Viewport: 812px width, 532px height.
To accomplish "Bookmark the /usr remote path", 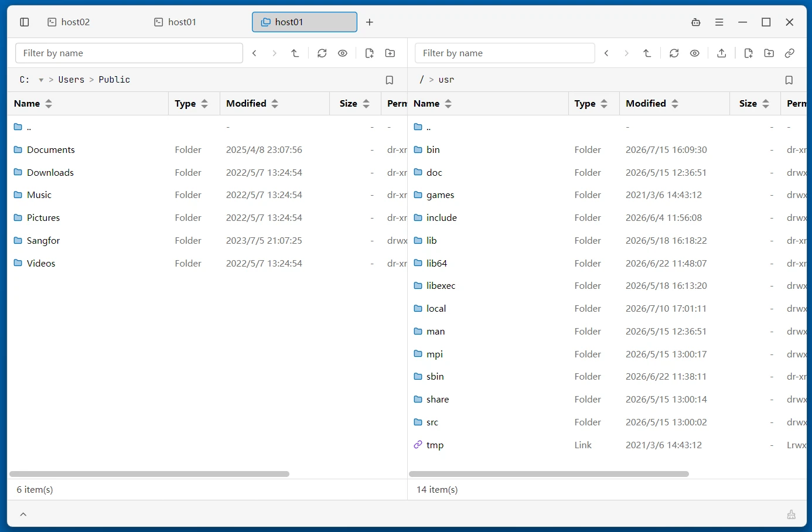I will [x=789, y=80].
